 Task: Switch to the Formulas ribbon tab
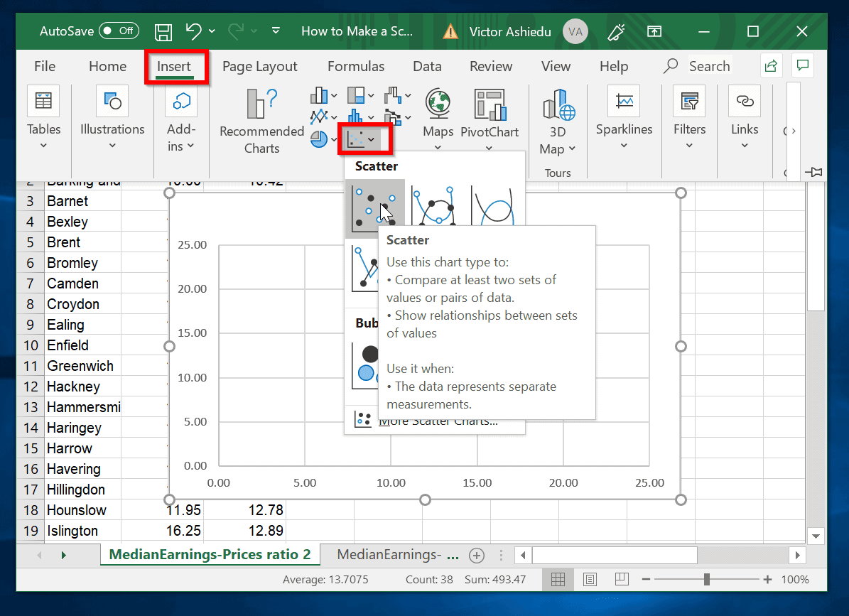[x=355, y=65]
